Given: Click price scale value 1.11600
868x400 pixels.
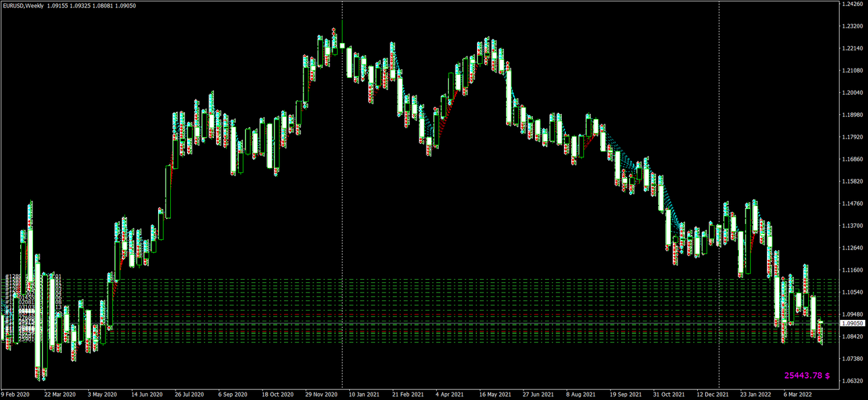Looking at the screenshot, I should click(851, 270).
